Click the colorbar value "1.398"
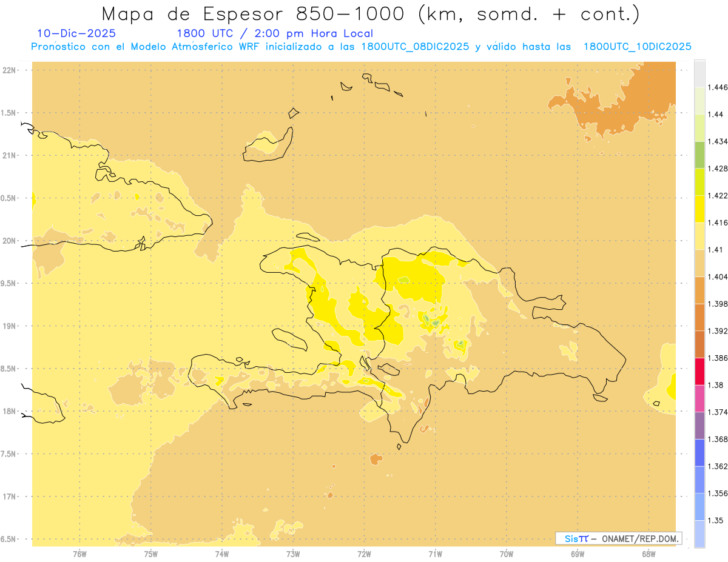728x562 pixels. (718, 304)
